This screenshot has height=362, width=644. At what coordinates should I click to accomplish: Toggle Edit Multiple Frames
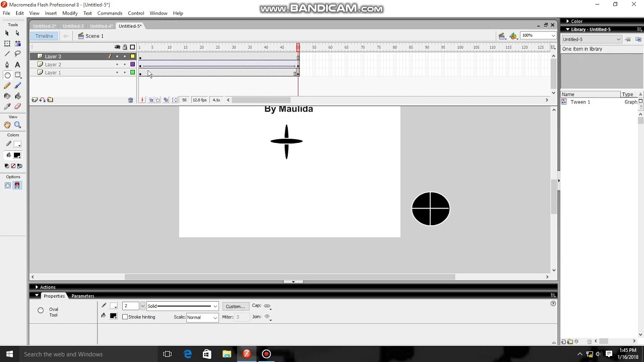pyautogui.click(x=166, y=100)
